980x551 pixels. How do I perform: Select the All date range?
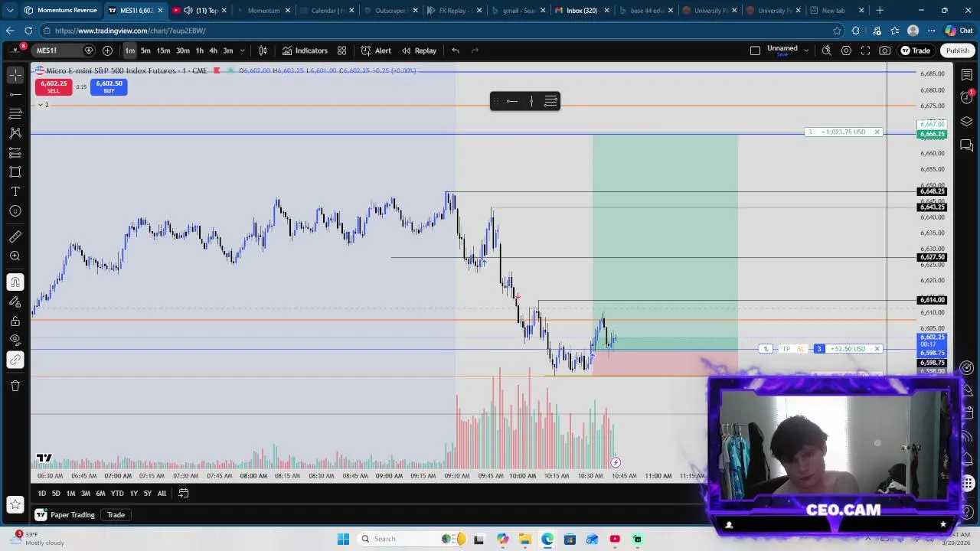(x=162, y=494)
